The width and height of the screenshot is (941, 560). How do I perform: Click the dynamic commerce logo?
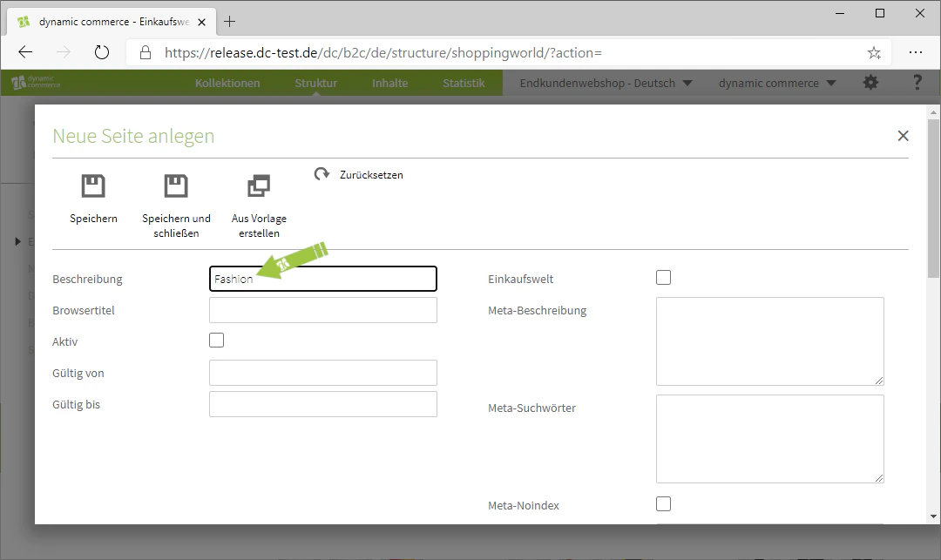36,82
